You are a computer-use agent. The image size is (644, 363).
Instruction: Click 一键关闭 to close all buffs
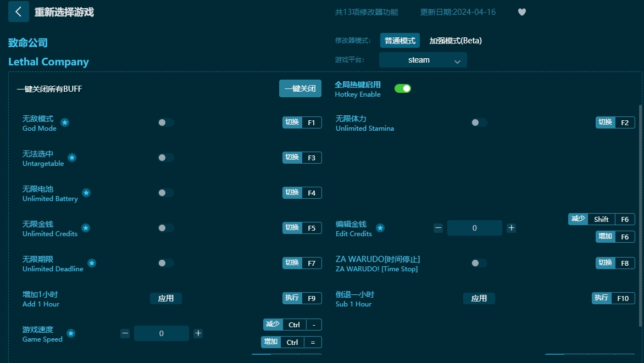pyautogui.click(x=300, y=88)
